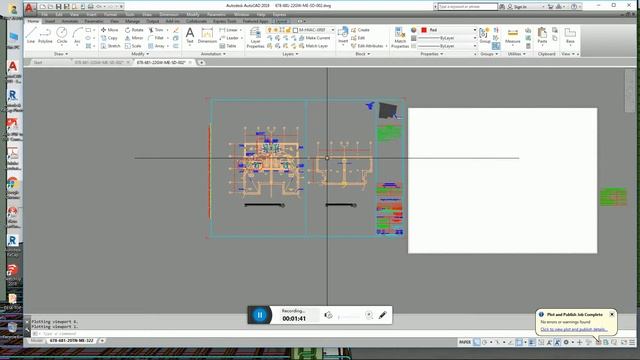Activate the Scale command
This screenshot has width=640, height=360.
tap(133, 46)
